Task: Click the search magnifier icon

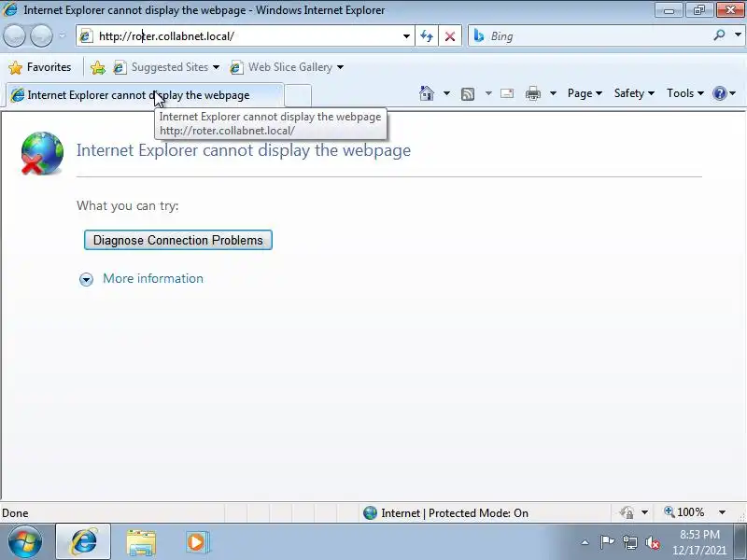Action: [719, 35]
